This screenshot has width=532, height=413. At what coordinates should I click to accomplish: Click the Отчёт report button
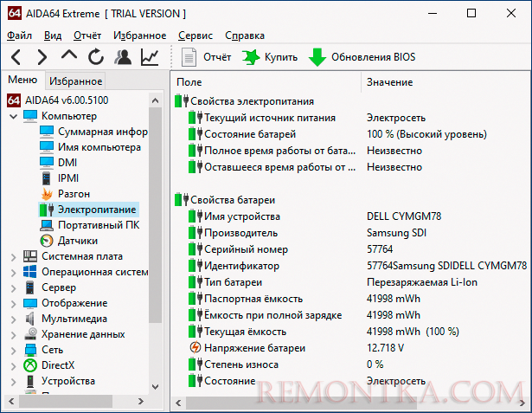[x=208, y=57]
